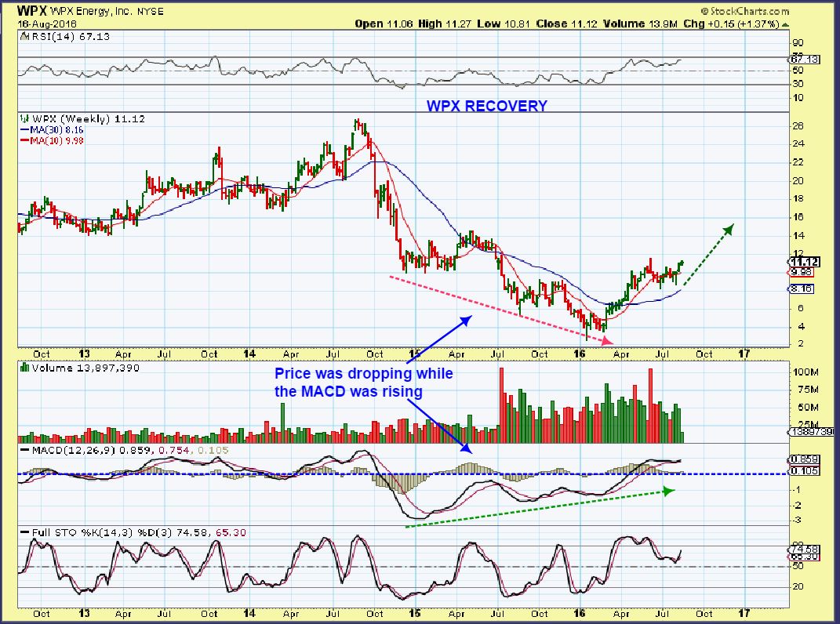Click the High 11.27 value
This screenshot has height=624, width=840.
click(x=445, y=24)
